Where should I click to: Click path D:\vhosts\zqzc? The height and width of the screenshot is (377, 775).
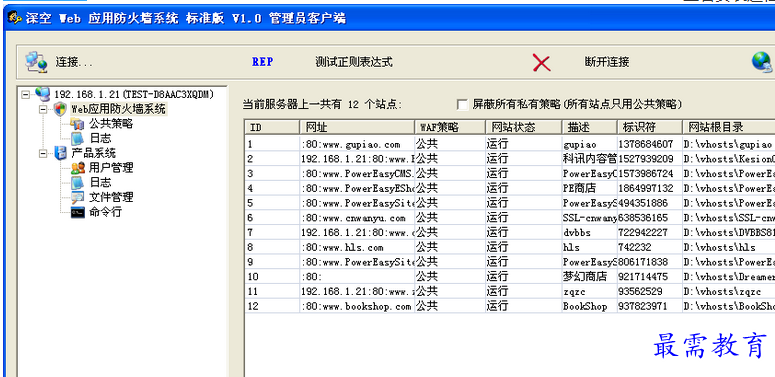722,292
